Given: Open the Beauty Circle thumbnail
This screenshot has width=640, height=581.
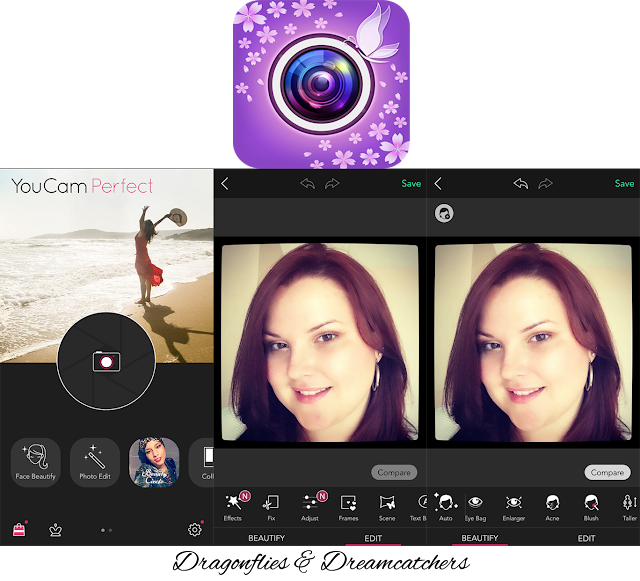Looking at the screenshot, I should [x=154, y=463].
